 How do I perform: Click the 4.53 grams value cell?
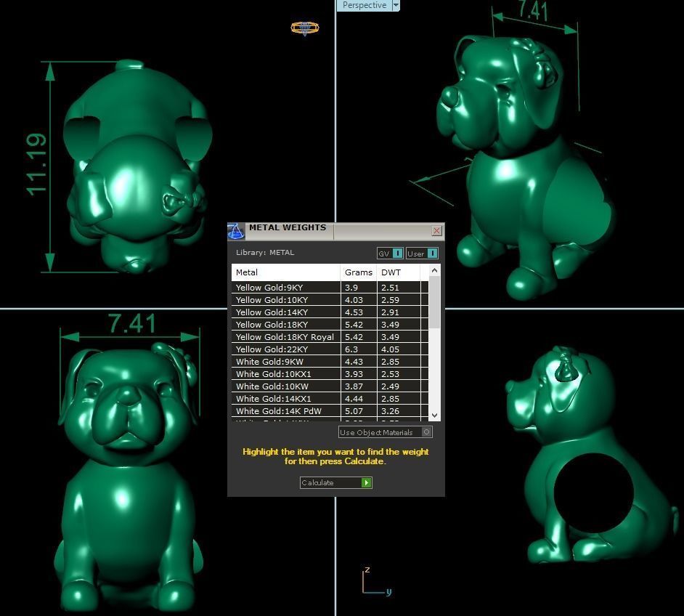pos(358,312)
